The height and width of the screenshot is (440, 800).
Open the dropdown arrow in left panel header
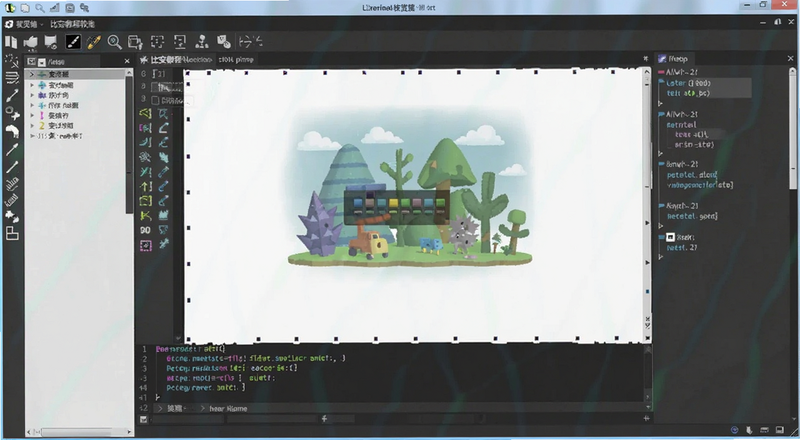(42, 62)
